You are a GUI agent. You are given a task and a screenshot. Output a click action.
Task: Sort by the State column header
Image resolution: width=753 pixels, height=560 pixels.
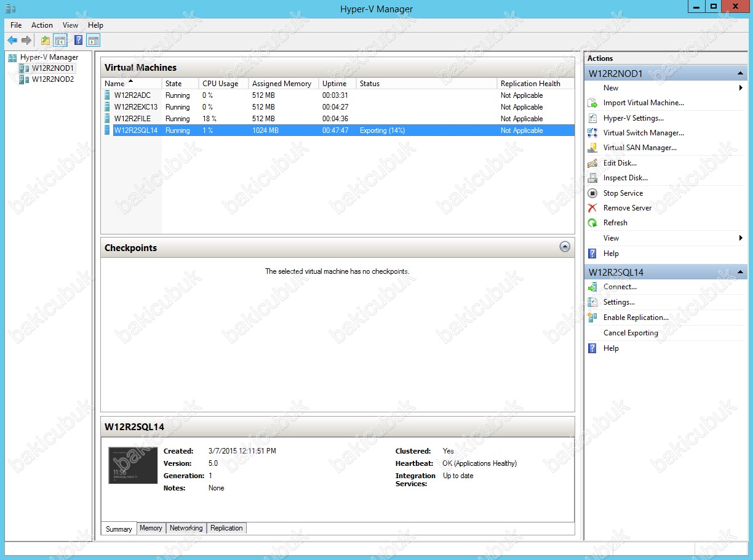(180, 84)
